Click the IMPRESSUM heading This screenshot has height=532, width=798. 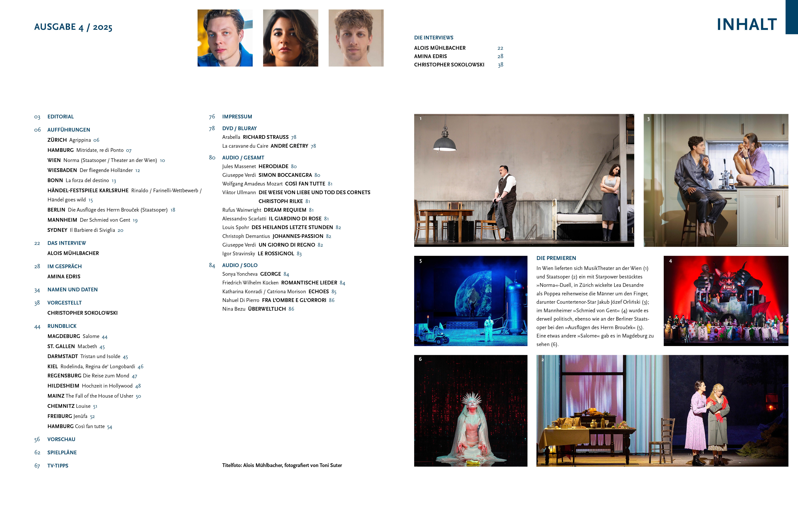(237, 117)
